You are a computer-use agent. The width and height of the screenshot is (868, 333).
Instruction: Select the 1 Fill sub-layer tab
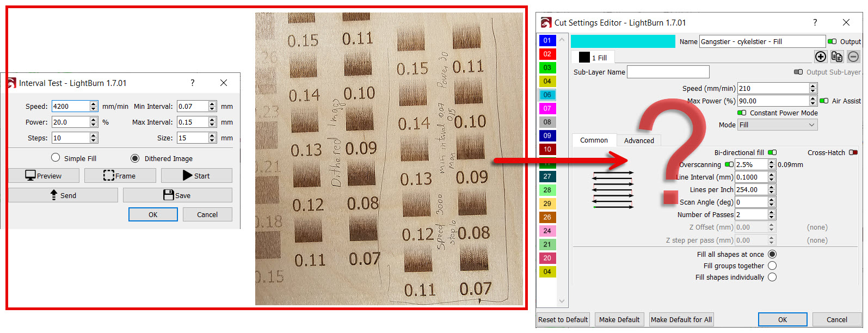(593, 57)
